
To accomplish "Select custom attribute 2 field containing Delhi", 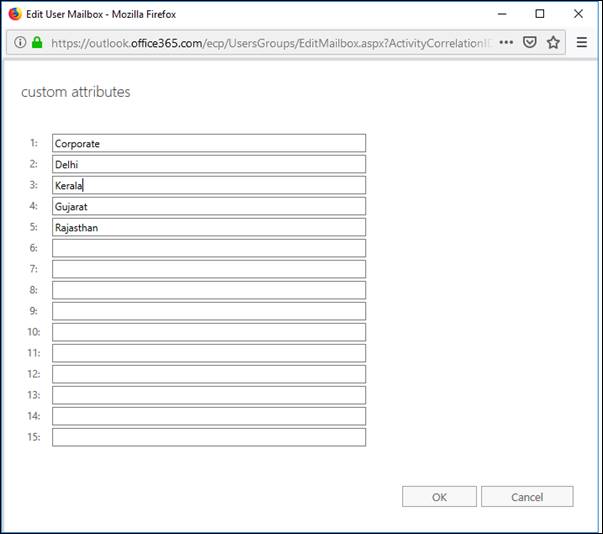I will [x=209, y=164].
